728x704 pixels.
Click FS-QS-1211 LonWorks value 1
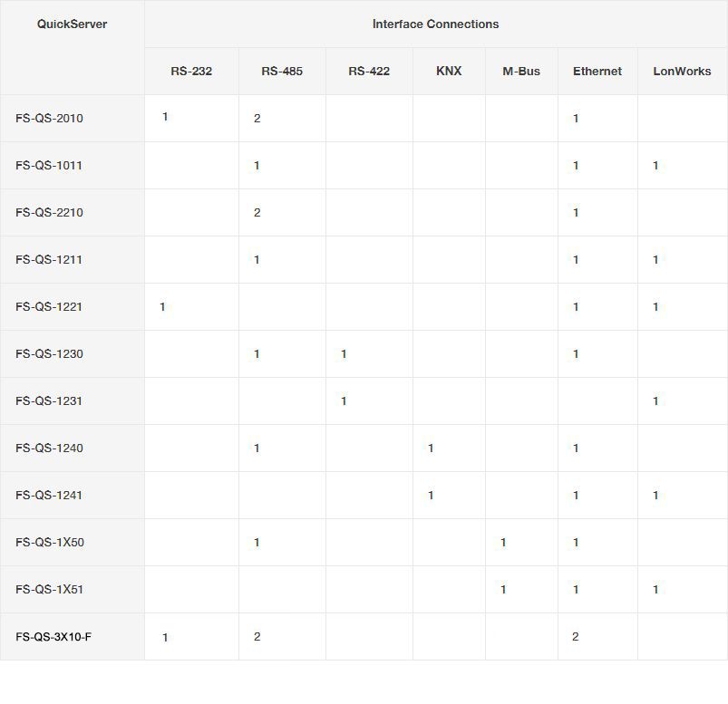click(x=655, y=260)
